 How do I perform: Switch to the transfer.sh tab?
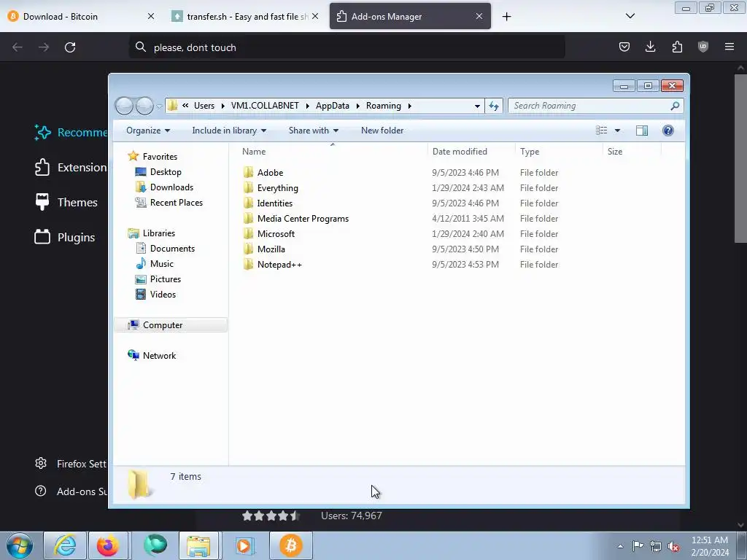(245, 16)
